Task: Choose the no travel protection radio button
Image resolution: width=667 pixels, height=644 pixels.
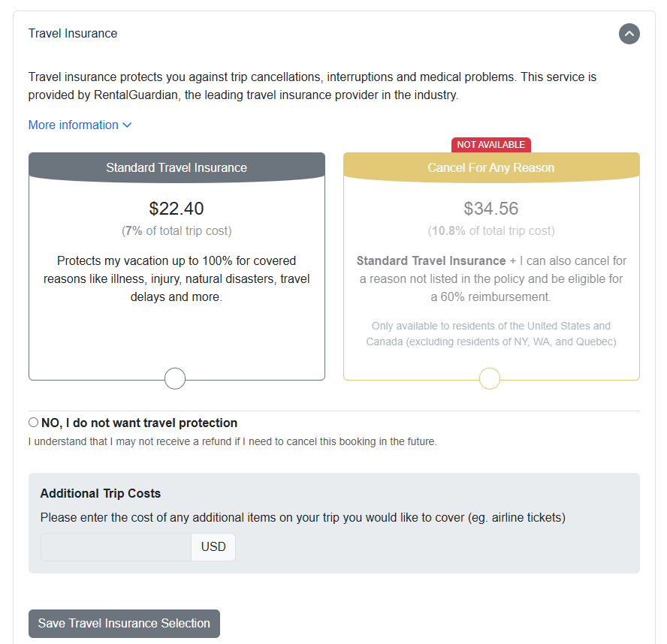Action: pyautogui.click(x=33, y=423)
